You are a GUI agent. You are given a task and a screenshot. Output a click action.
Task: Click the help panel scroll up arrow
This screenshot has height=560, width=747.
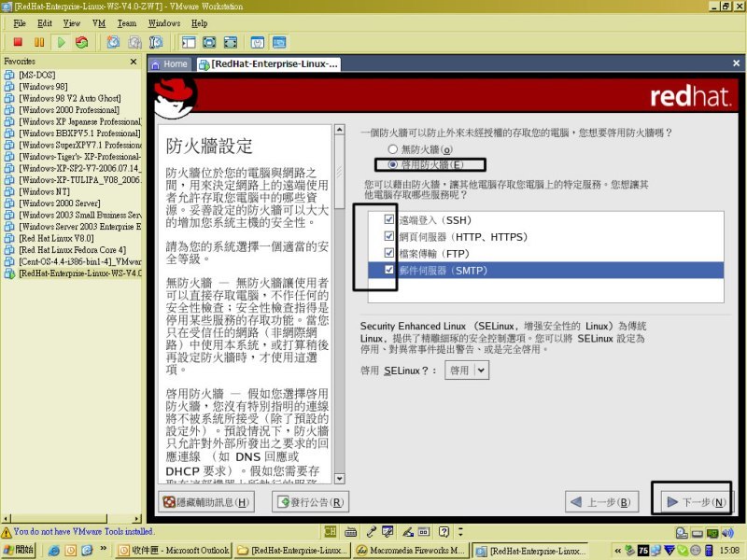[x=339, y=130]
